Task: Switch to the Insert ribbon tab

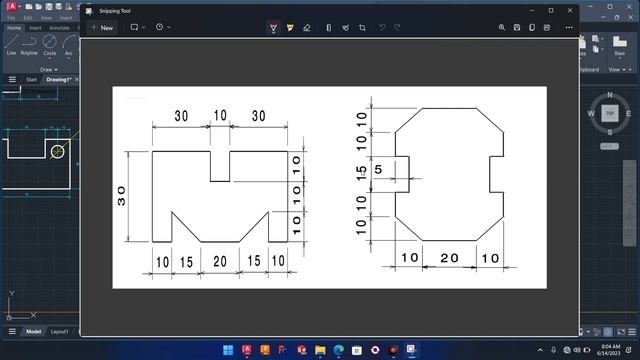Action: click(x=35, y=28)
